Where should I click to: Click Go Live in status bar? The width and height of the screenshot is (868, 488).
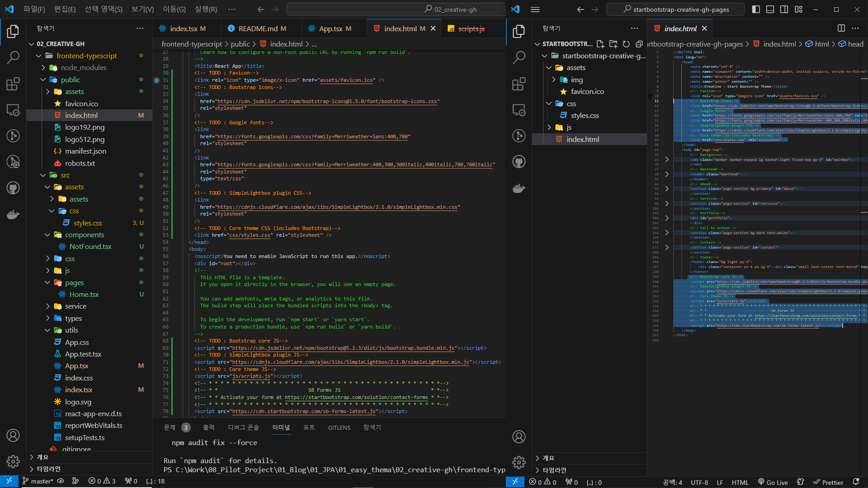pos(773,482)
